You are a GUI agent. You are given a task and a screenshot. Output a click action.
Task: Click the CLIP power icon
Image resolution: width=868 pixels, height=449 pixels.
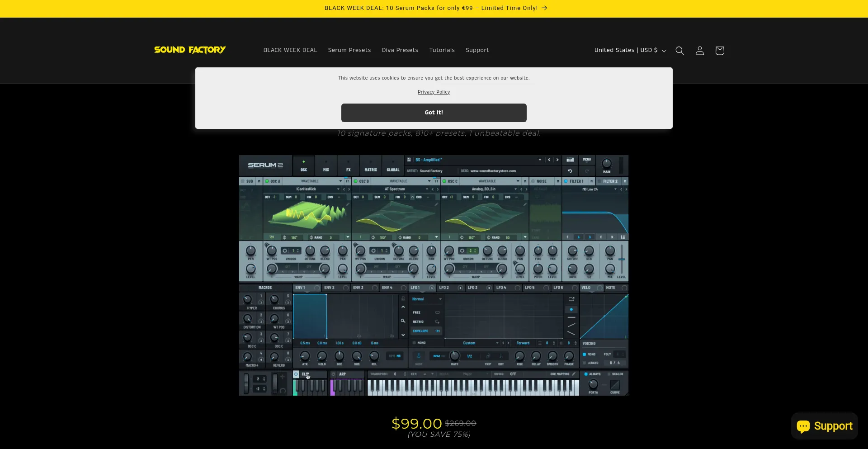click(x=296, y=374)
